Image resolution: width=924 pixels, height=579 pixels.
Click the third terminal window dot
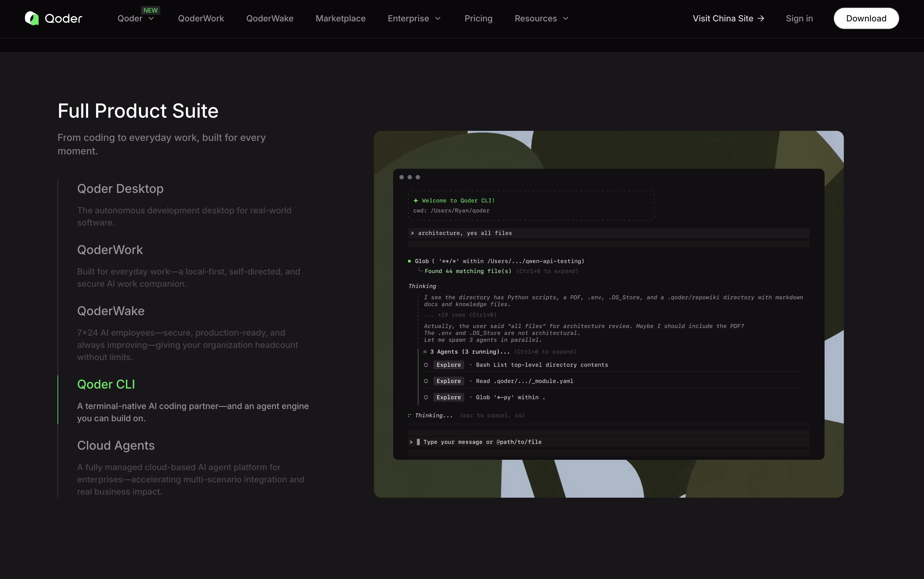(418, 177)
